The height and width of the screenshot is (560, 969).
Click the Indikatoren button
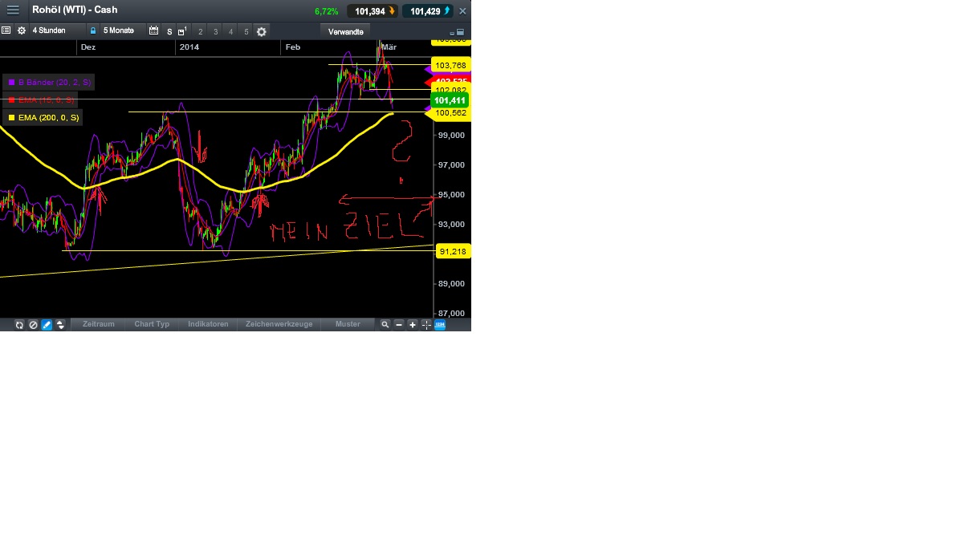click(x=207, y=324)
